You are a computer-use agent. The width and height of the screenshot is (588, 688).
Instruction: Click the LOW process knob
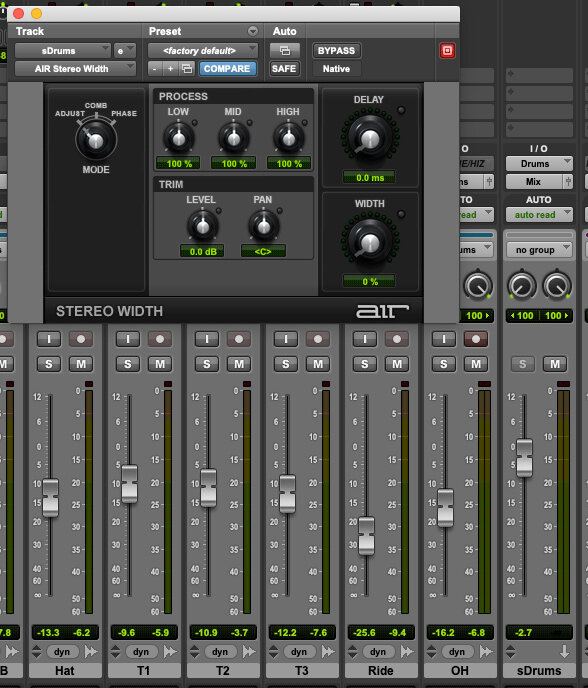pos(179,138)
